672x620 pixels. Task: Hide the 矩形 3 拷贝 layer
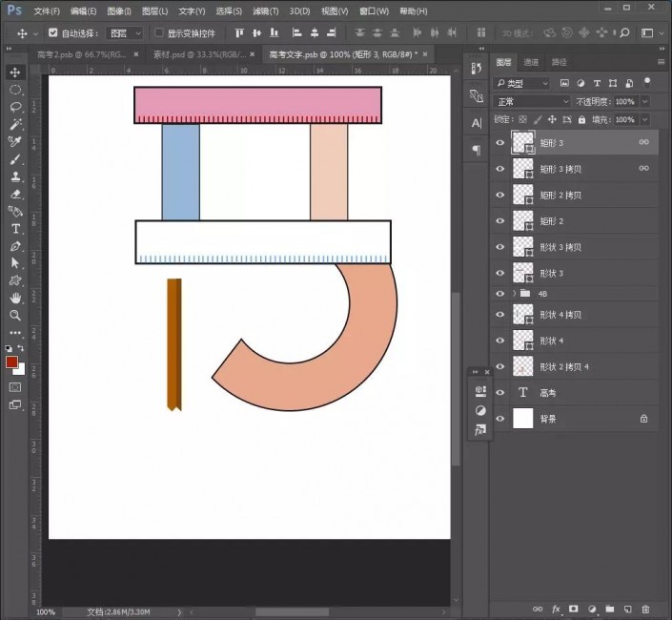coord(500,169)
